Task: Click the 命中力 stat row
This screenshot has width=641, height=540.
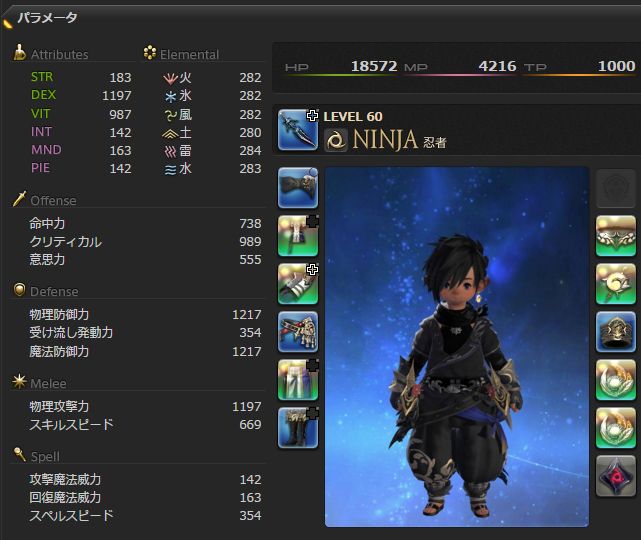Action: pos(145,223)
